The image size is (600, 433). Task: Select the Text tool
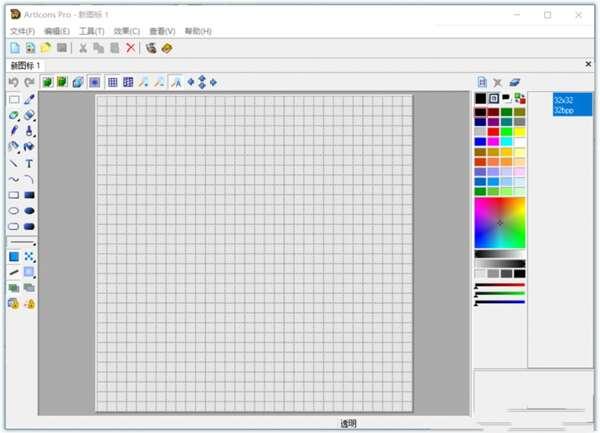[x=29, y=163]
